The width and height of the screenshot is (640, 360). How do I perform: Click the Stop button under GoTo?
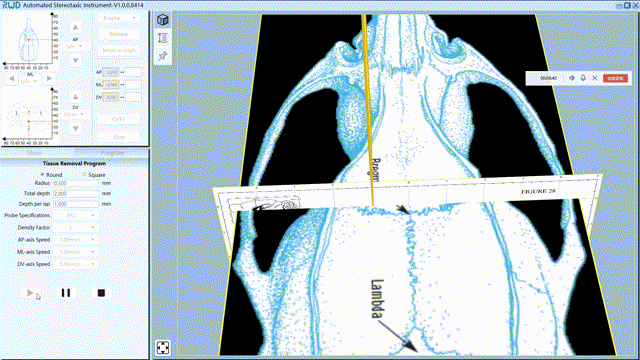coord(119,137)
